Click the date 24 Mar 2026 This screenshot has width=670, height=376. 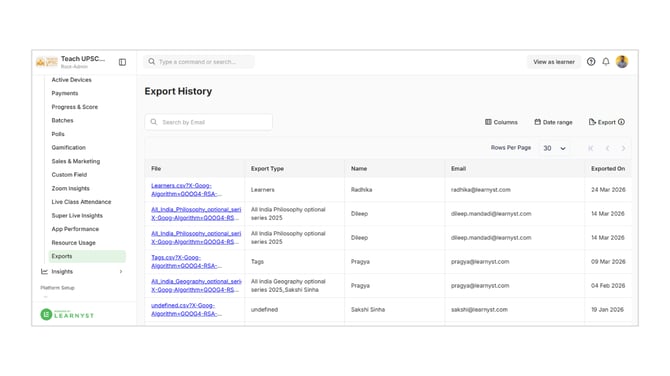pos(608,190)
